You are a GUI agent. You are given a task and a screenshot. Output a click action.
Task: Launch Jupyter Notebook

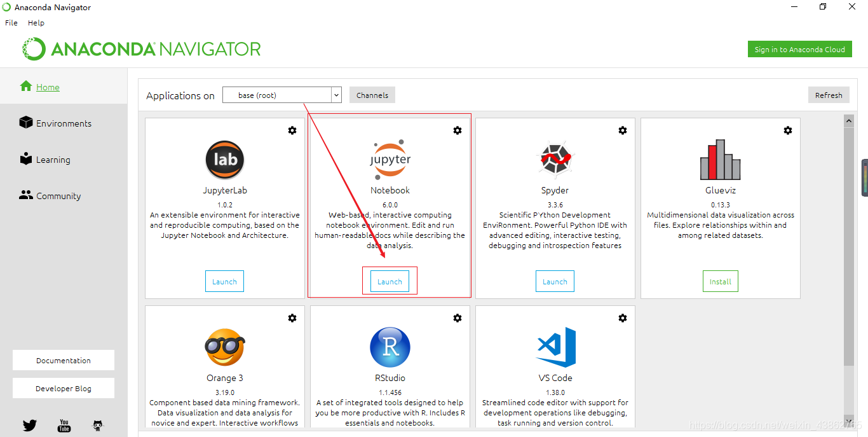[390, 282]
